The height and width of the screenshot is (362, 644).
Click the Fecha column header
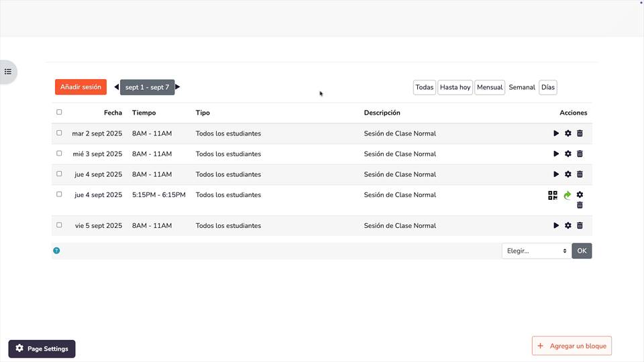pyautogui.click(x=113, y=113)
